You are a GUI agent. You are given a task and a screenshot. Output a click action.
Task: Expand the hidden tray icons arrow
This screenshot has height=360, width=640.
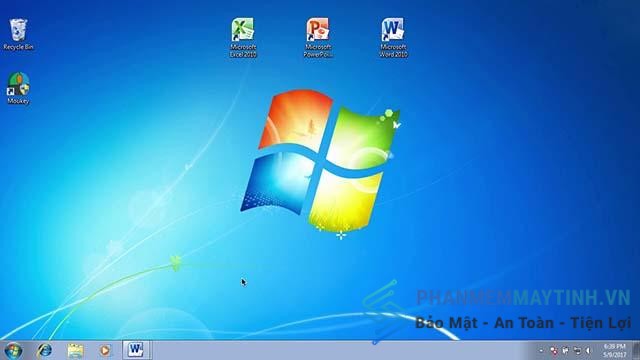(x=541, y=350)
